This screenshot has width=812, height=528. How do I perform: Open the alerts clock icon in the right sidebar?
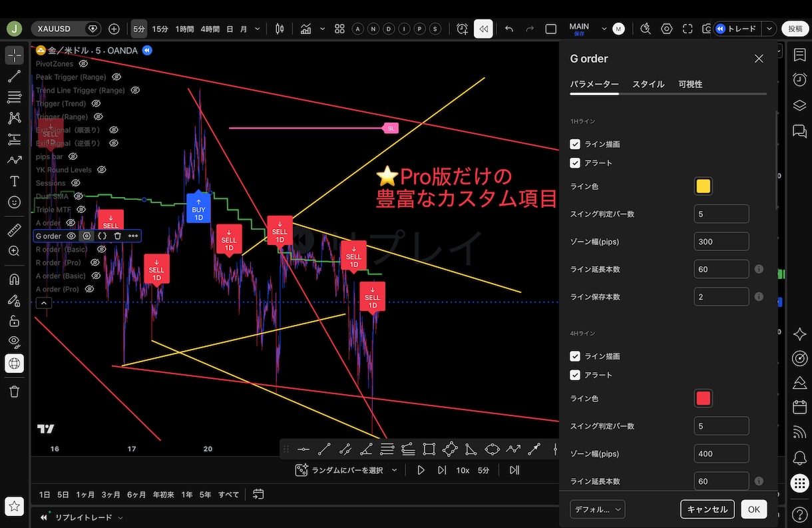click(799, 79)
